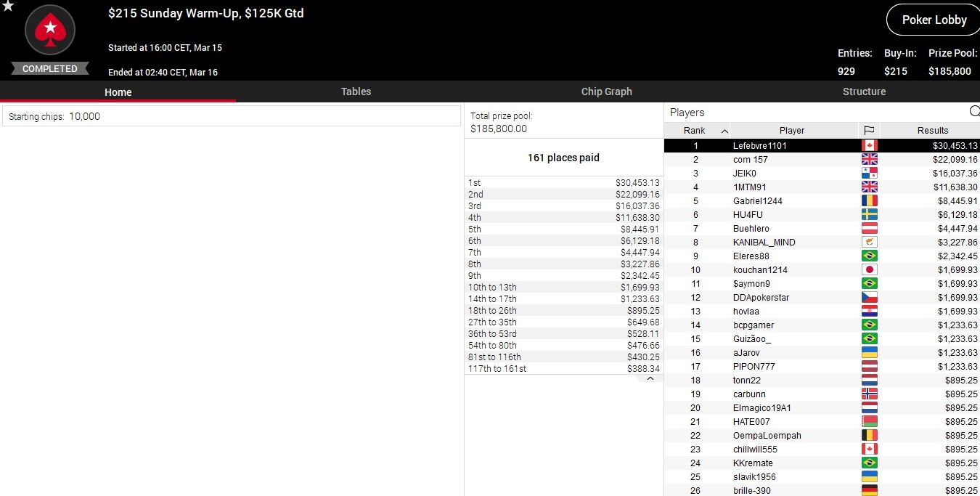Click the Sweden flag beside HU4FU
Viewport: 980px width, 496px height.
click(869, 215)
